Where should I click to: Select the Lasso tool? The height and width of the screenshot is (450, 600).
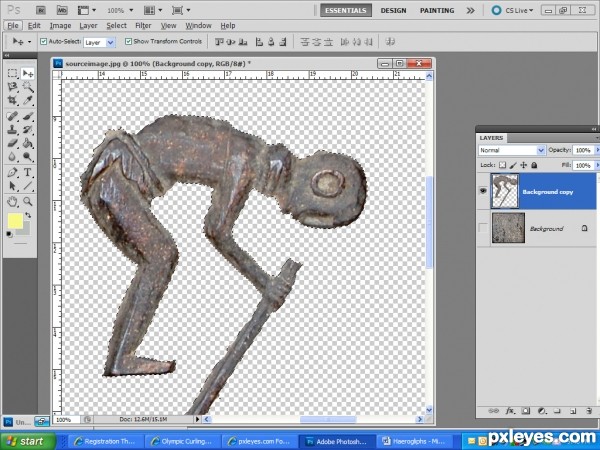pyautogui.click(x=13, y=87)
